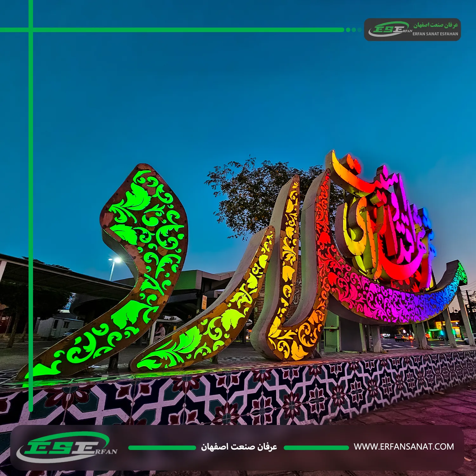Click the 'ERFAN SANAT ESFAHAN' English text

tap(435, 34)
